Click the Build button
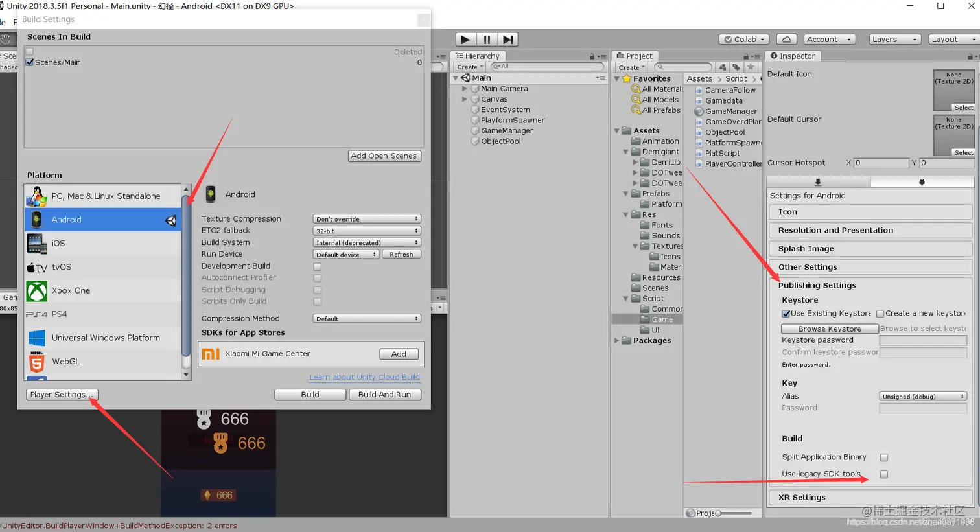980x532 pixels. coord(310,395)
